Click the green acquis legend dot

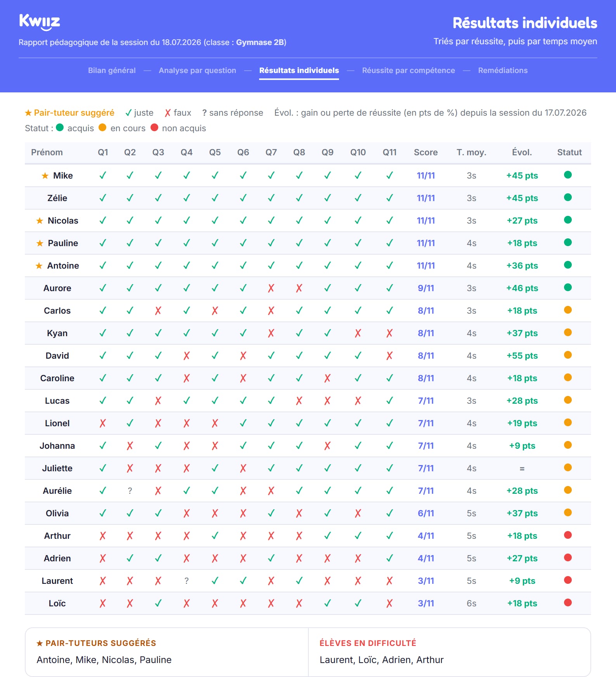60,127
